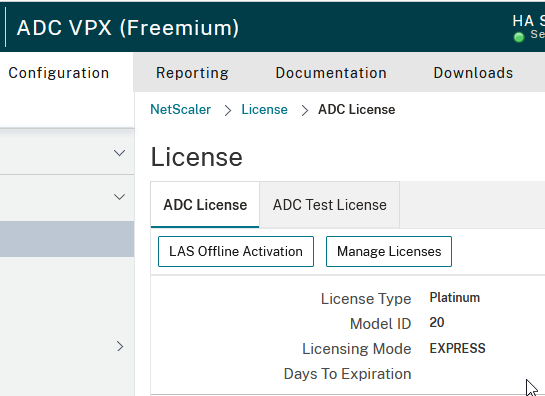This screenshot has height=396, width=545.
Task: Click the Licensing Mode label
Action: (357, 349)
